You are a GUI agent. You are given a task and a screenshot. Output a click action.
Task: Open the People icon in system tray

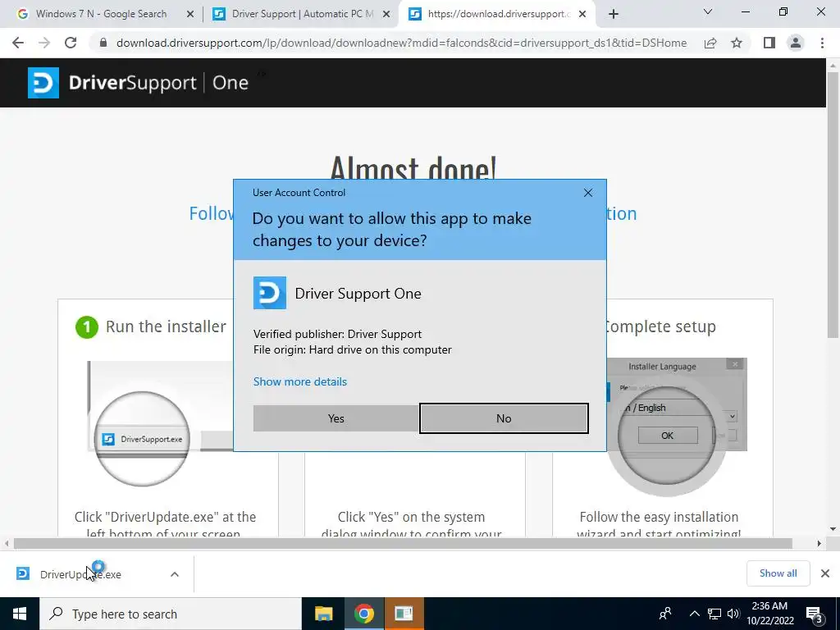point(665,614)
